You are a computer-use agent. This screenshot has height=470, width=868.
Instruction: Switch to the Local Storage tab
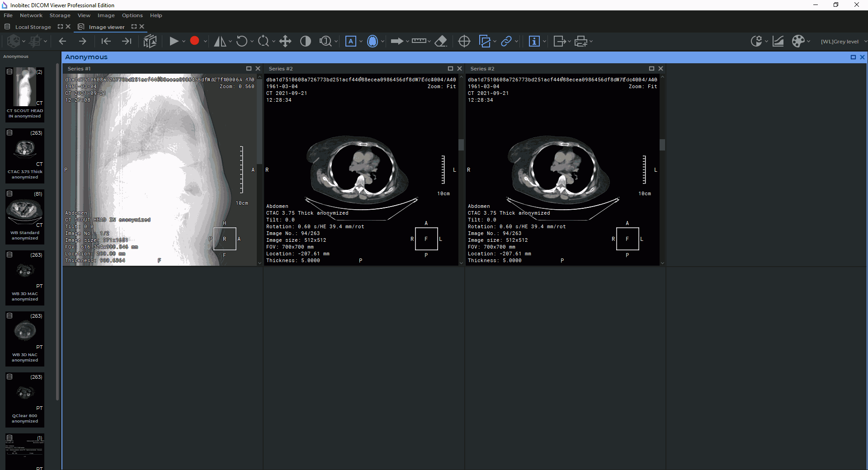[33, 27]
